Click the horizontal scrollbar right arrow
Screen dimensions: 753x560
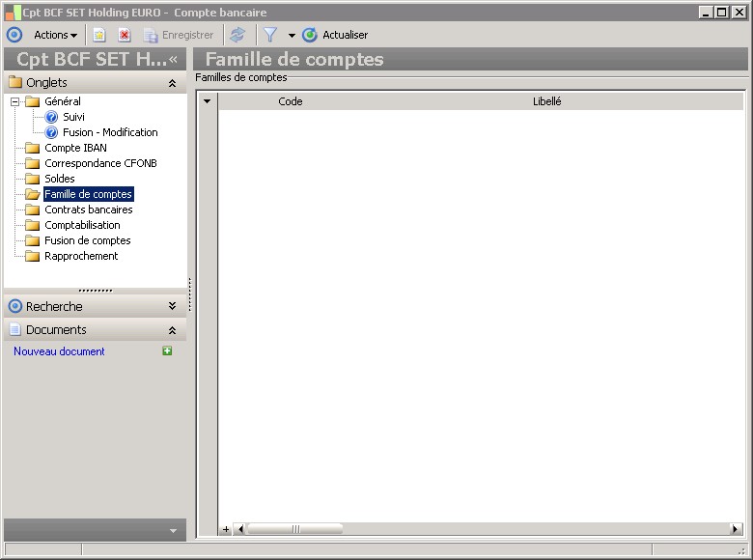point(736,529)
